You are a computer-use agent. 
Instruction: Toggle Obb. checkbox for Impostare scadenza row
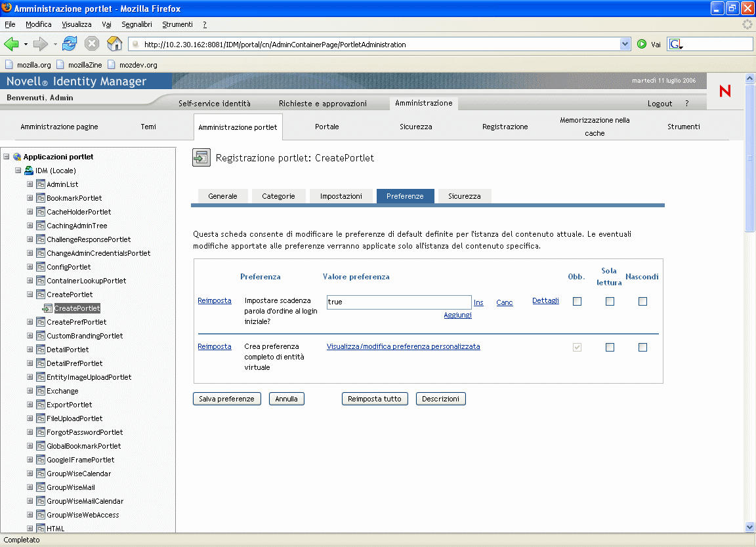click(x=577, y=301)
